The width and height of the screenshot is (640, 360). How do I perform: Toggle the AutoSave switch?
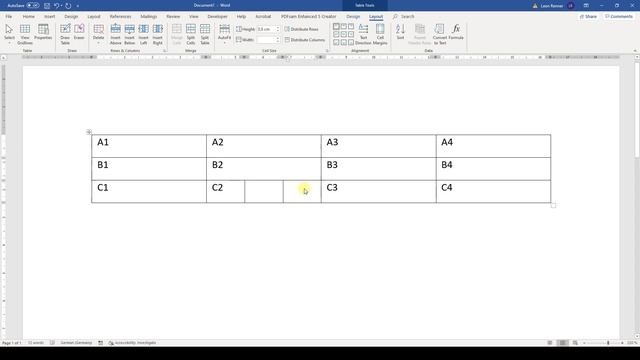coord(33,6)
